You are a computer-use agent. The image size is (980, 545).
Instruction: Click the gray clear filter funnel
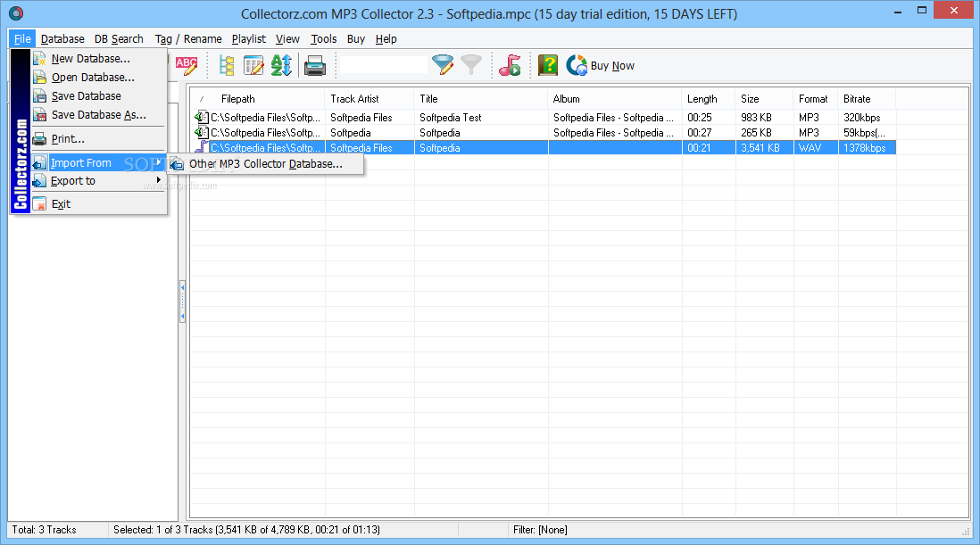(x=471, y=65)
